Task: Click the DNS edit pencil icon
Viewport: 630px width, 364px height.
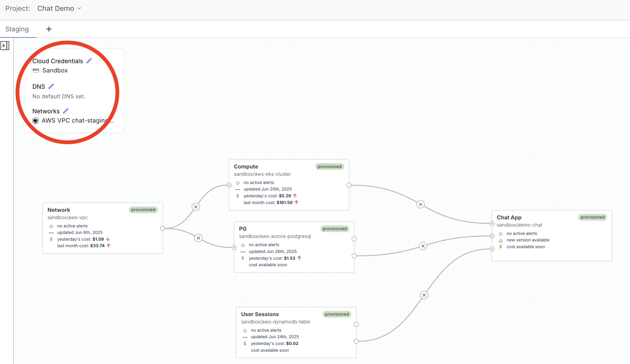Action: coord(51,86)
